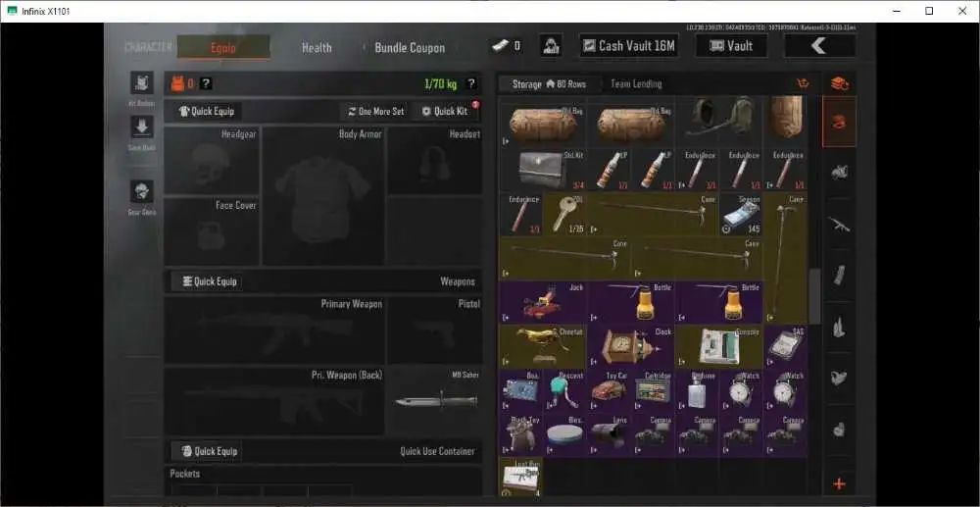Select the empty Body Armor slot
This screenshot has width=980, height=507.
[323, 195]
